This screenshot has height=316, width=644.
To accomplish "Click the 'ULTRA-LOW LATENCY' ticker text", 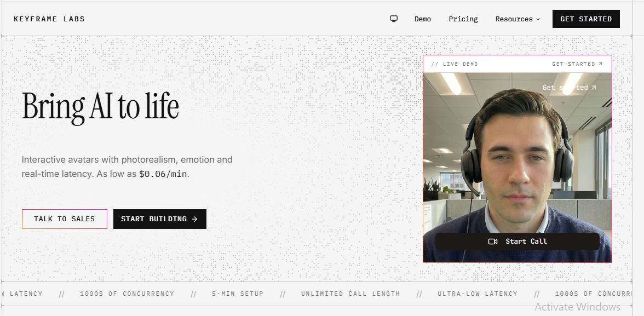I will [478, 294].
